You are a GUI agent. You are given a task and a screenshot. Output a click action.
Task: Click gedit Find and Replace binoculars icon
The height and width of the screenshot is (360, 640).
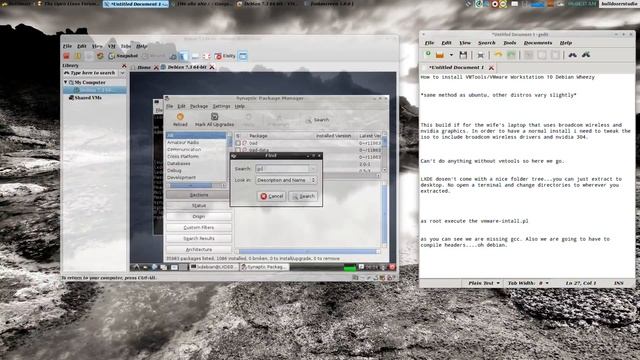click(x=586, y=55)
